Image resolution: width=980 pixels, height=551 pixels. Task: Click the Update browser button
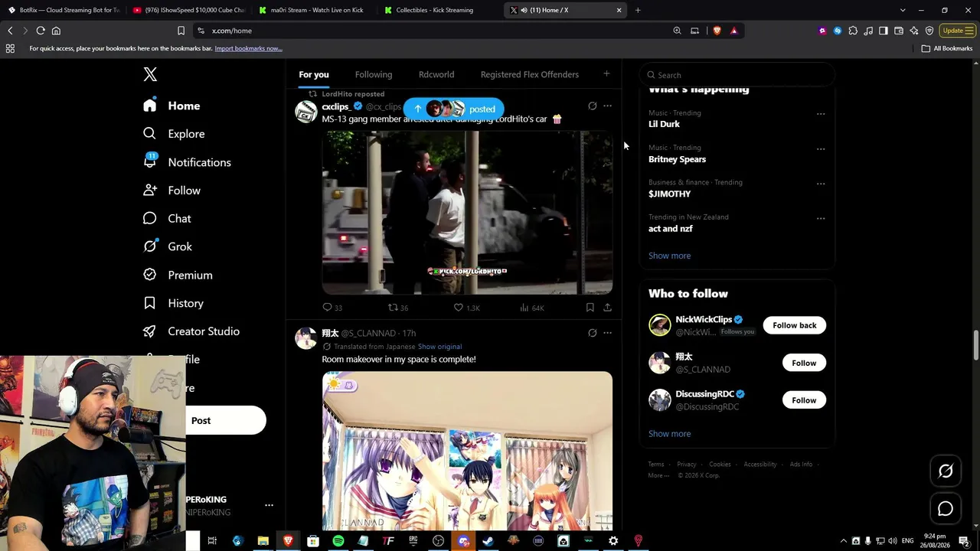[958, 31]
